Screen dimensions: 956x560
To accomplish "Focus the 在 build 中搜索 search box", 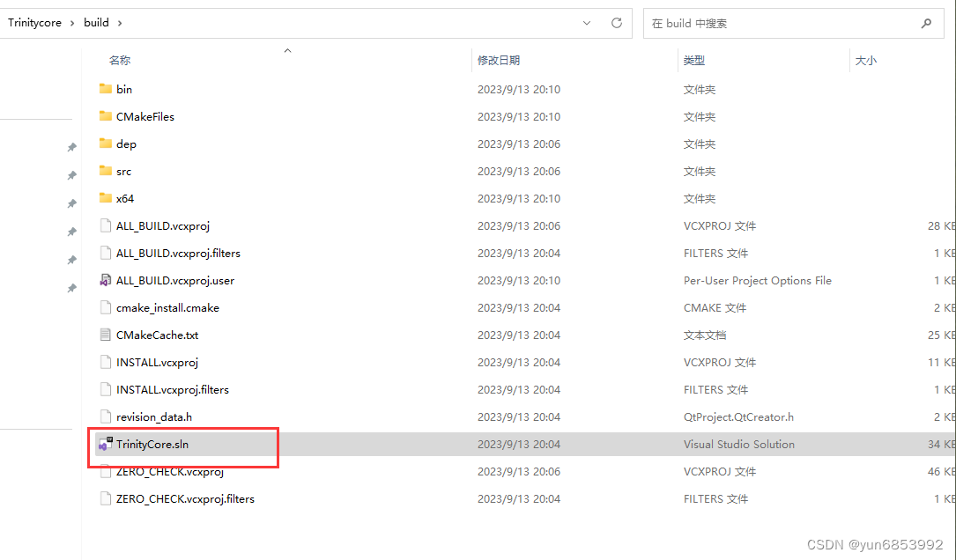I will point(793,23).
